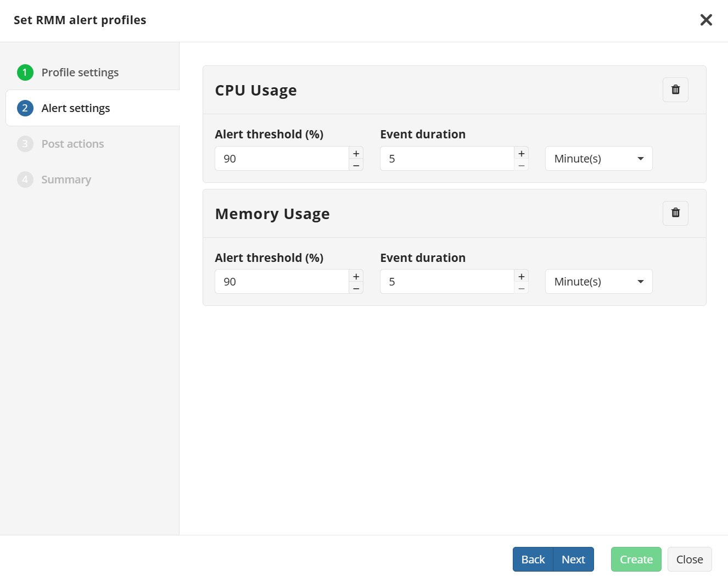Decrease CPU Usage event duration
Image resolution: width=728 pixels, height=576 pixels.
tap(522, 165)
